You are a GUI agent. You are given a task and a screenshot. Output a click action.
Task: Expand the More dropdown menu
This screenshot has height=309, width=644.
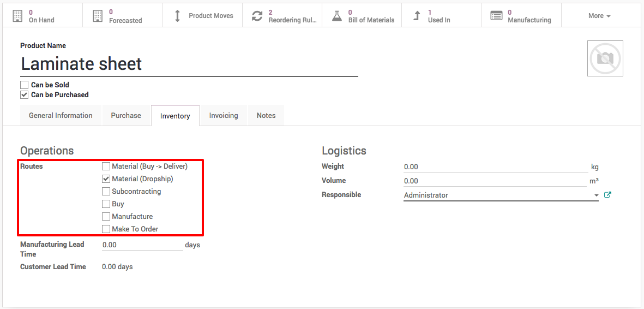click(599, 16)
